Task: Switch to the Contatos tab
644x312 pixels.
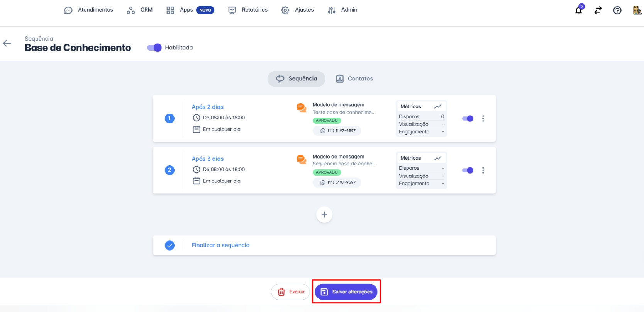Action: pyautogui.click(x=354, y=79)
